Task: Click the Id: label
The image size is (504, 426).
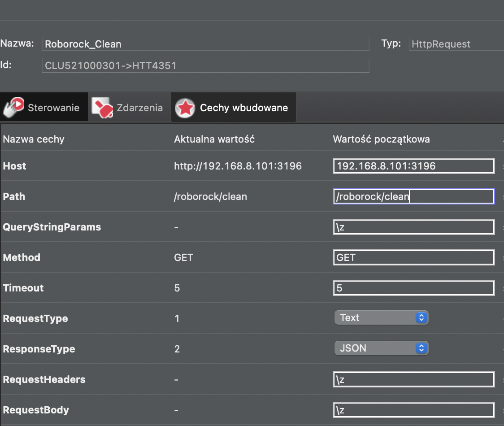Action: coord(6,65)
